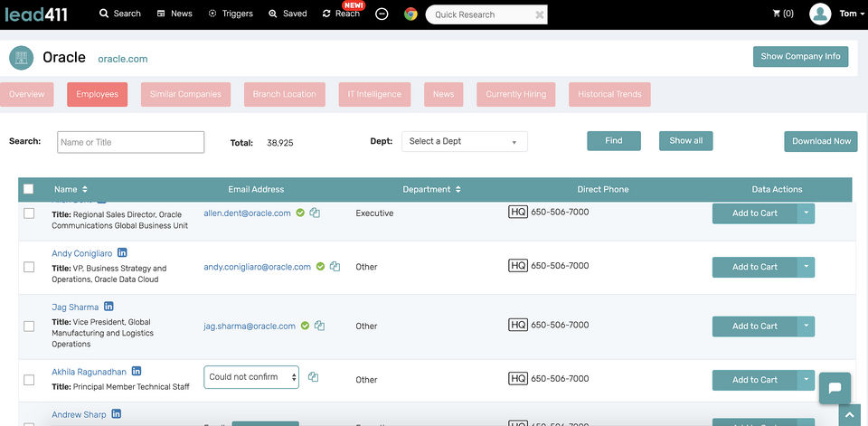Viewport: 868px width, 426px height.
Task: Open the Currently Hiring tab
Action: pos(516,94)
